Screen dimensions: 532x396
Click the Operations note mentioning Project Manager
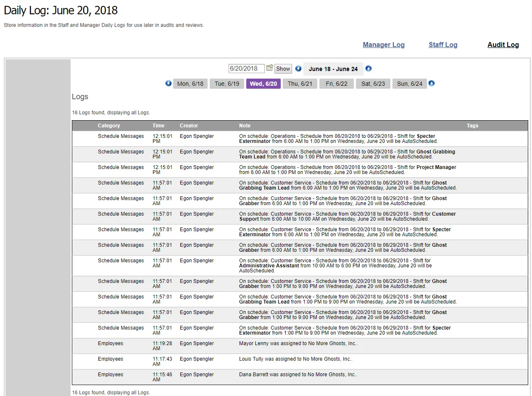[x=348, y=170]
